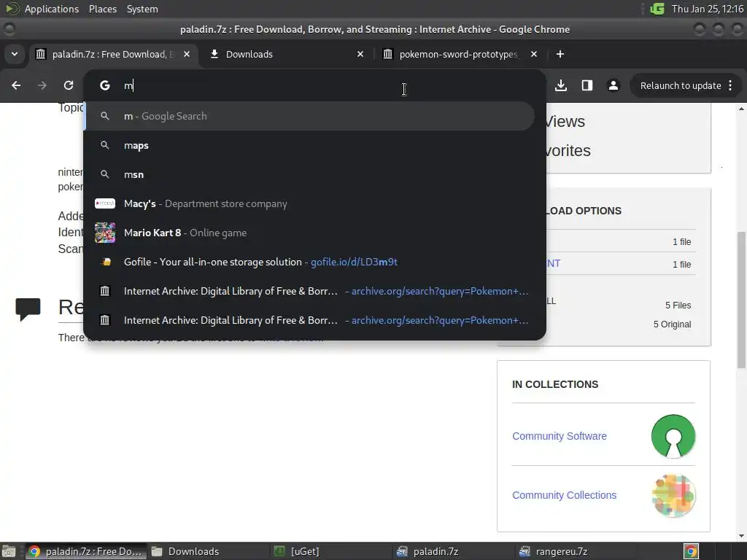747x560 pixels.
Task: Switch to Chrome paladin.7z taskbar item
Action: [x=86, y=551]
